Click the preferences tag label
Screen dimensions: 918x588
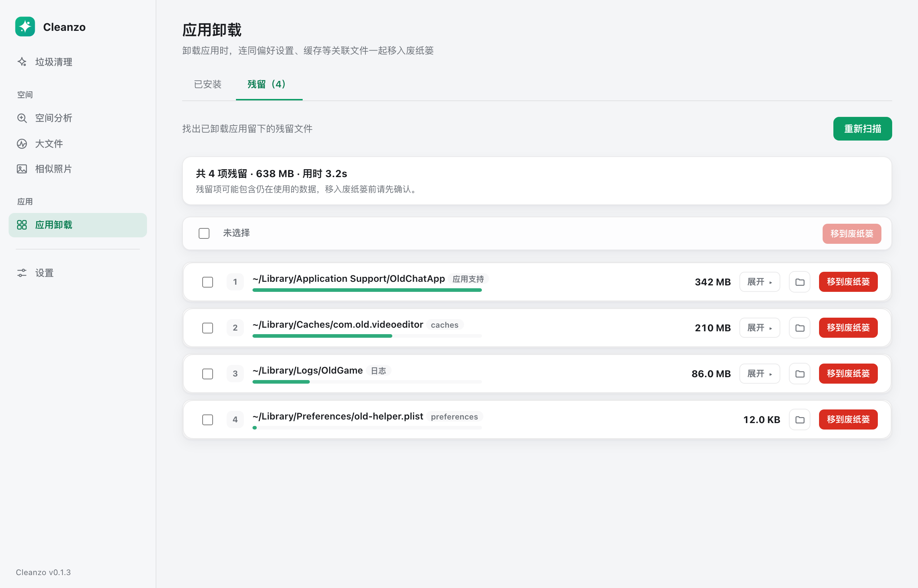pyautogui.click(x=454, y=417)
